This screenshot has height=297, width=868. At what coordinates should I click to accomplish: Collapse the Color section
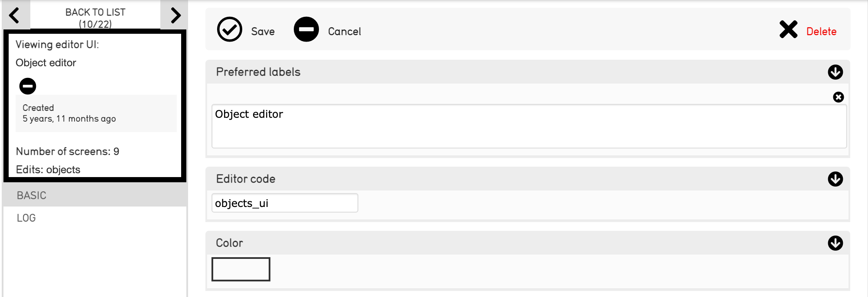click(x=835, y=243)
